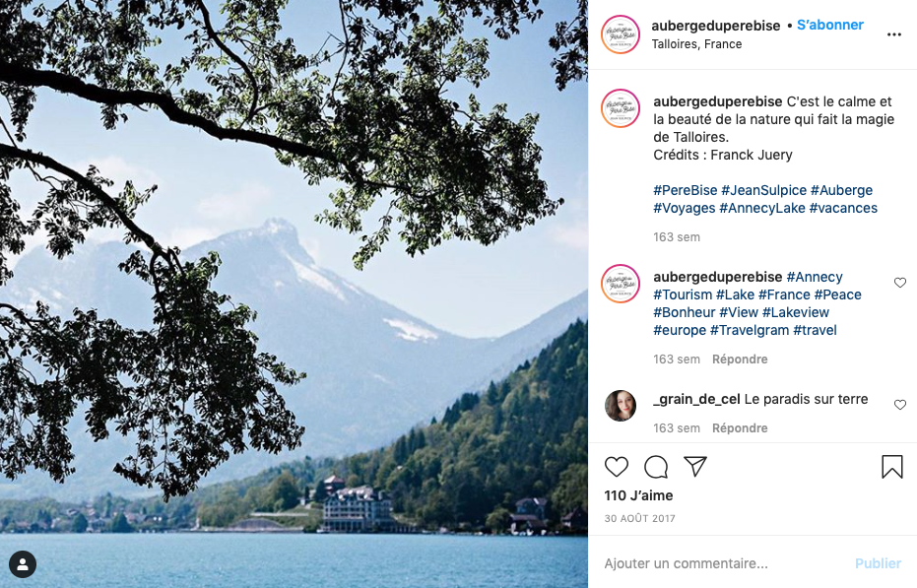
Task: Save post with bookmark icon
Action: pos(891,466)
